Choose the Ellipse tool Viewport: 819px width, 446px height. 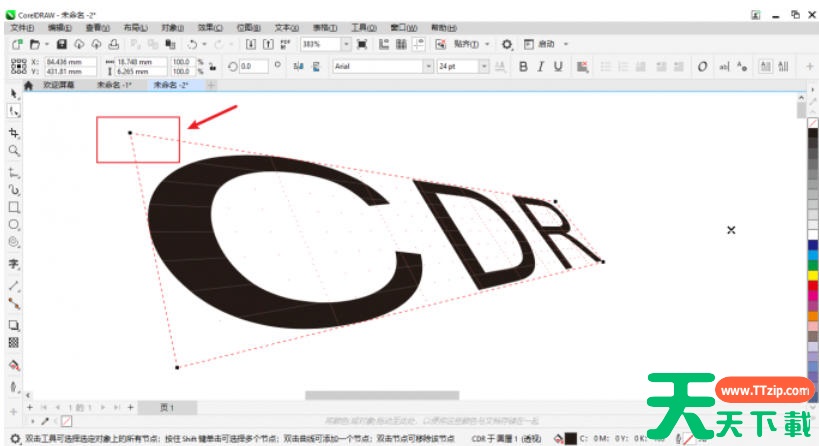pyautogui.click(x=14, y=225)
